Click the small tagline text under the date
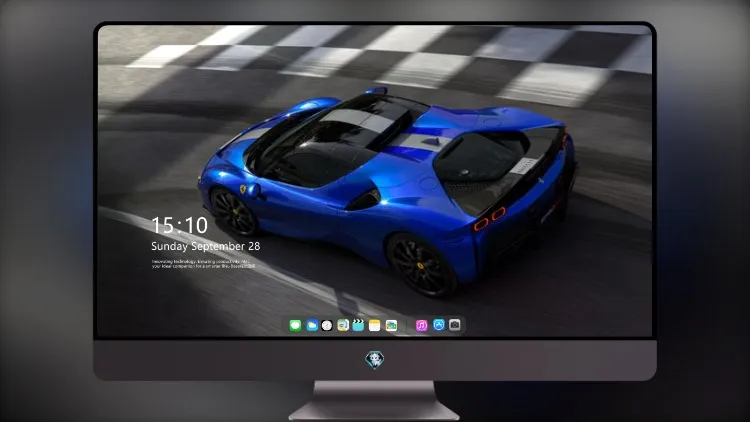 pos(203,264)
